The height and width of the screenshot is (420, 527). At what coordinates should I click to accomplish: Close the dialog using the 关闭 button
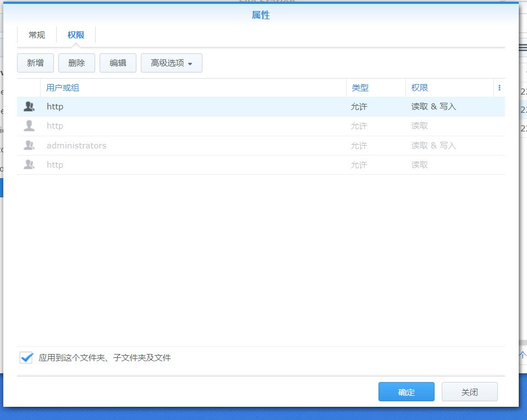click(x=469, y=391)
